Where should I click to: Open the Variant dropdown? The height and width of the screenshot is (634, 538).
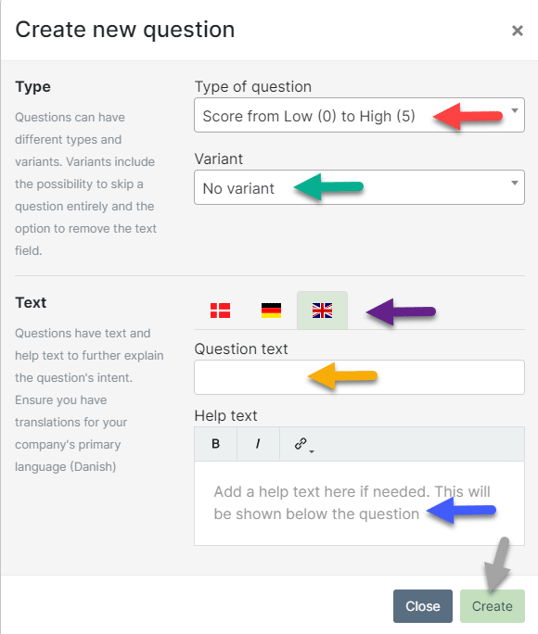tap(359, 187)
